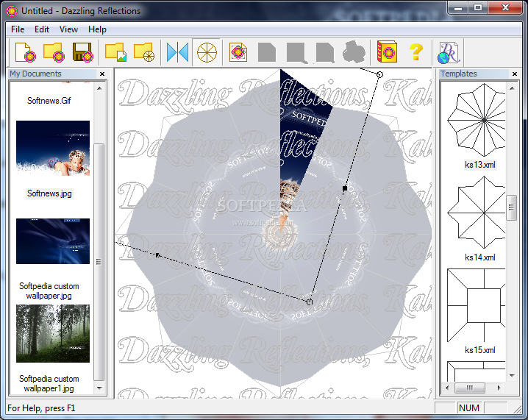Click the ks13.xml label
This screenshot has width=528, height=420.
pyautogui.click(x=480, y=165)
